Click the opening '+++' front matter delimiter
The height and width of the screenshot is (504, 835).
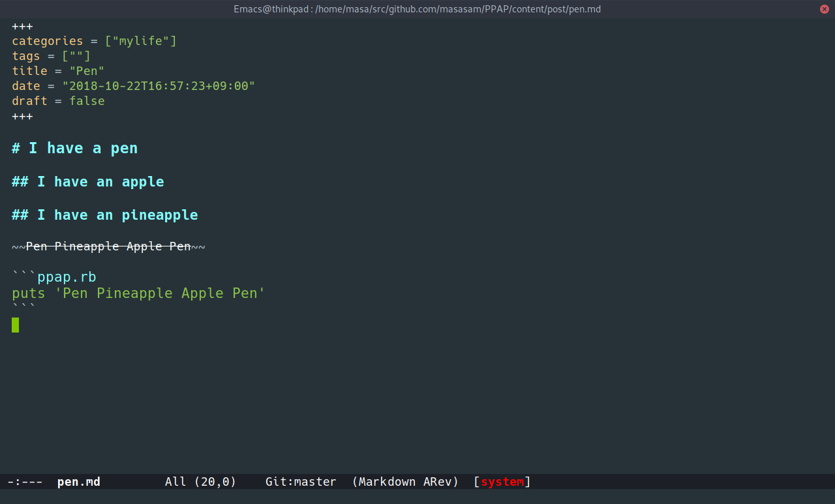click(x=22, y=26)
